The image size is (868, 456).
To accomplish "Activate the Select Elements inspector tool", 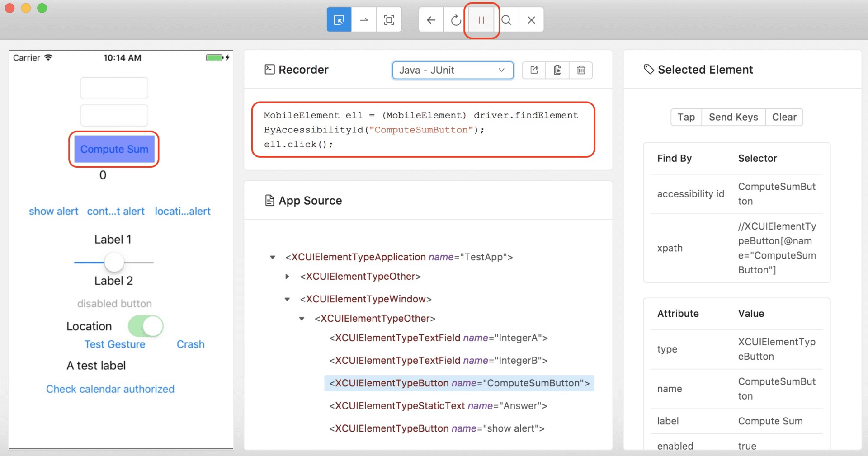I will click(x=339, y=20).
